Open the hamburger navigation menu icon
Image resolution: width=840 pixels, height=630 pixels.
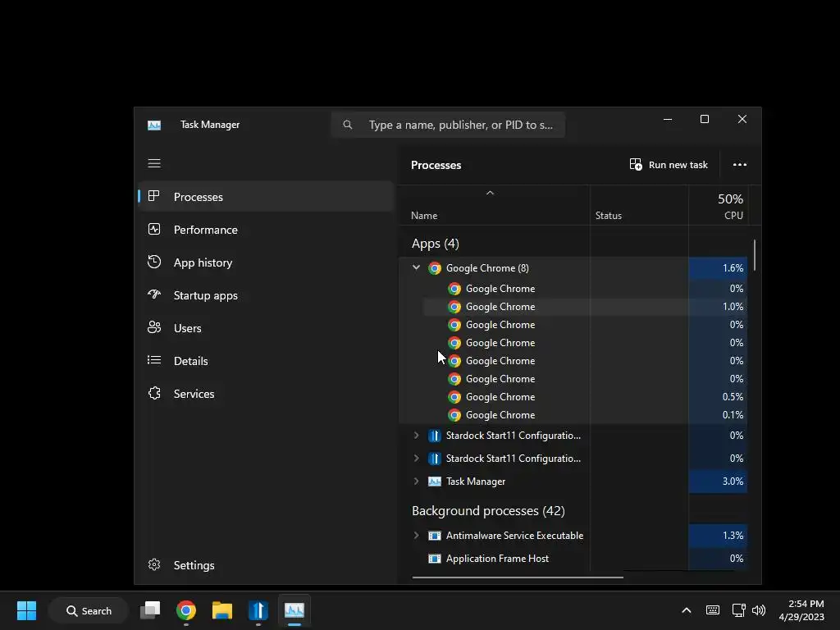tap(154, 163)
